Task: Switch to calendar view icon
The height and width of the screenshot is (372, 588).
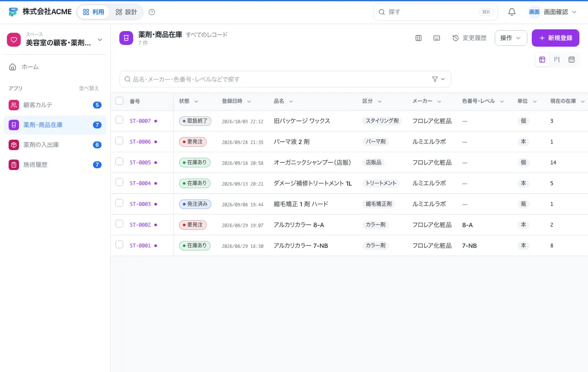Action: click(571, 59)
